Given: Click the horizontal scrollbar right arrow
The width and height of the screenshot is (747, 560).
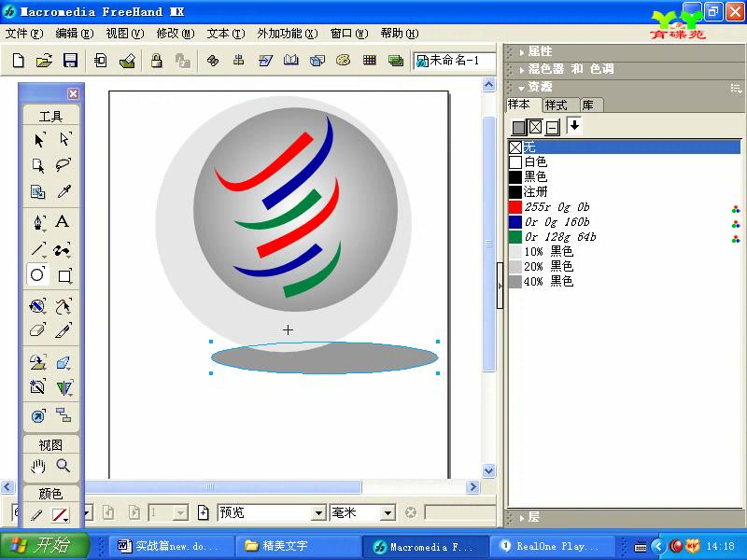Looking at the screenshot, I should pos(472,486).
